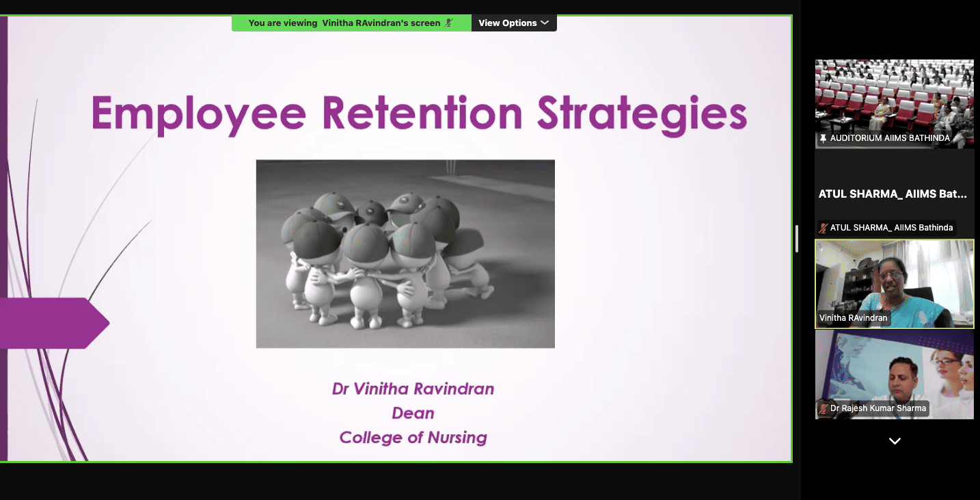Click the 'Vinitha RAvindran' name label

coord(854,318)
